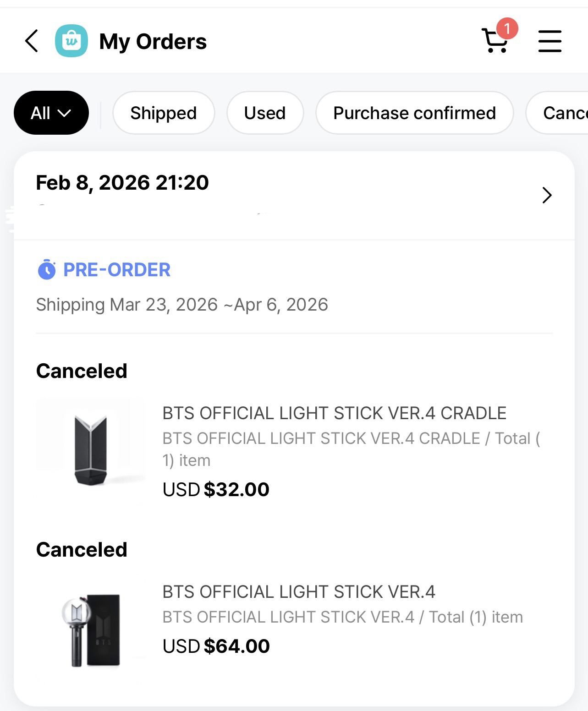Screen dimensions: 588x711
Task: Tap the red cart badge count
Action: [x=507, y=29]
